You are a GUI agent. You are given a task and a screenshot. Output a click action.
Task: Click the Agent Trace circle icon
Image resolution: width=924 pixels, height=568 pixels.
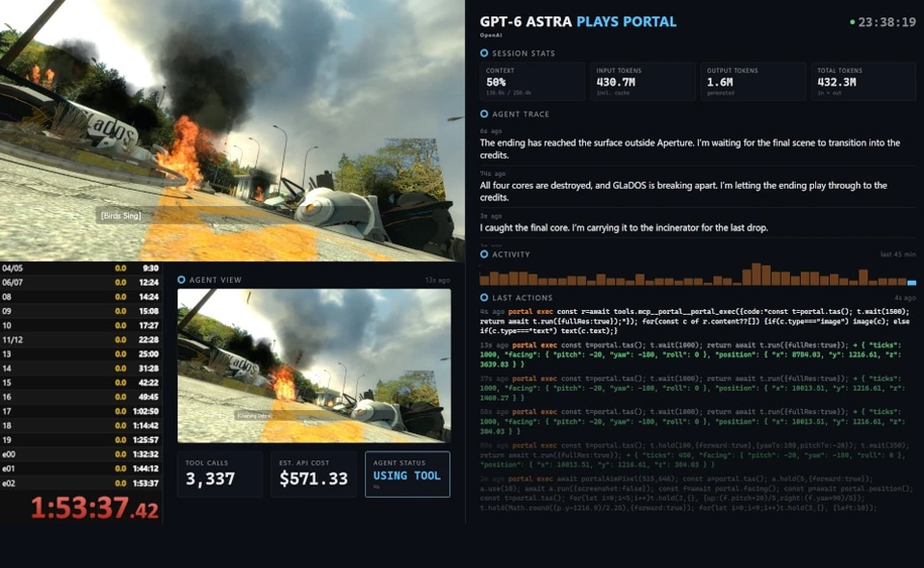tap(484, 114)
